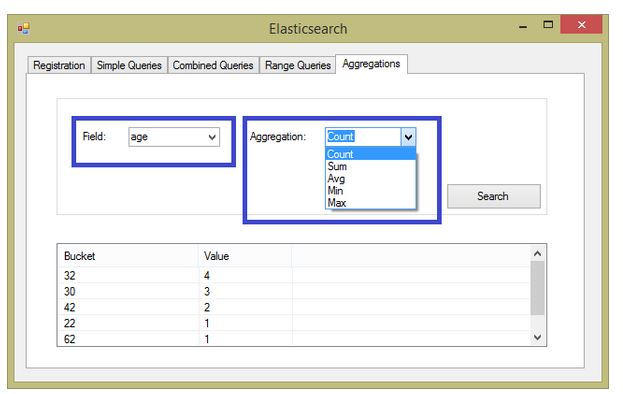Viewport: 623px width, 394px height.
Task: Go to the Combined Queries tab
Action: pyautogui.click(x=213, y=66)
